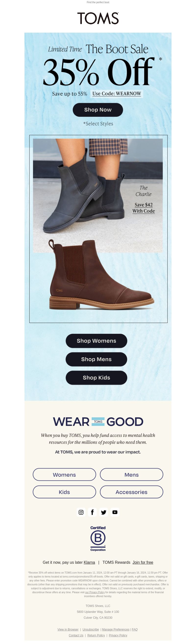
Task: Open the Facebook social icon
Action: click(x=92, y=512)
